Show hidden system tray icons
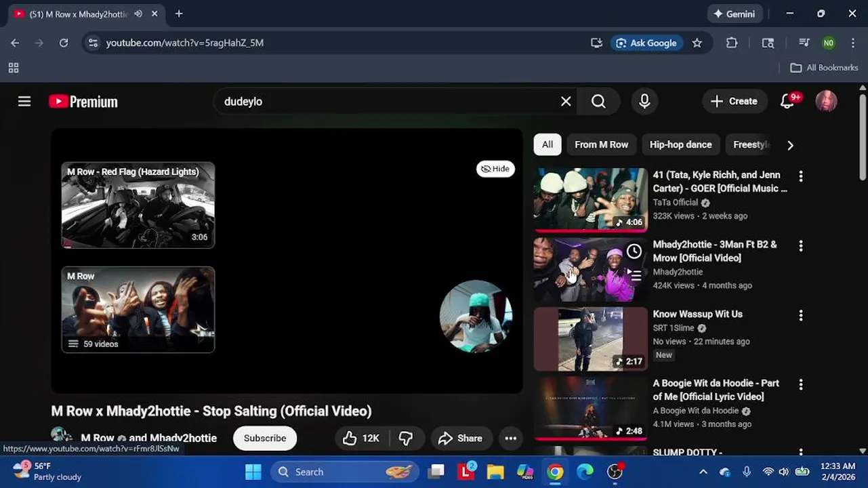 [x=703, y=472]
